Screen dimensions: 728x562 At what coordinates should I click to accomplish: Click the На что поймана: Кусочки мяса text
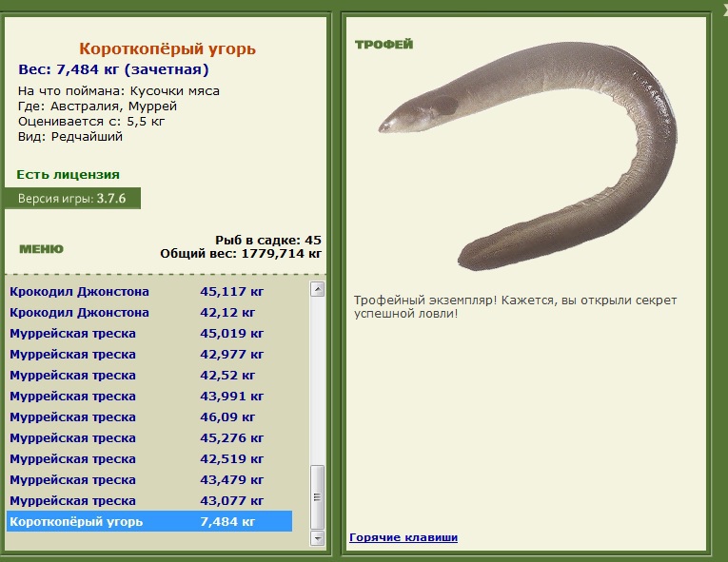click(x=119, y=91)
